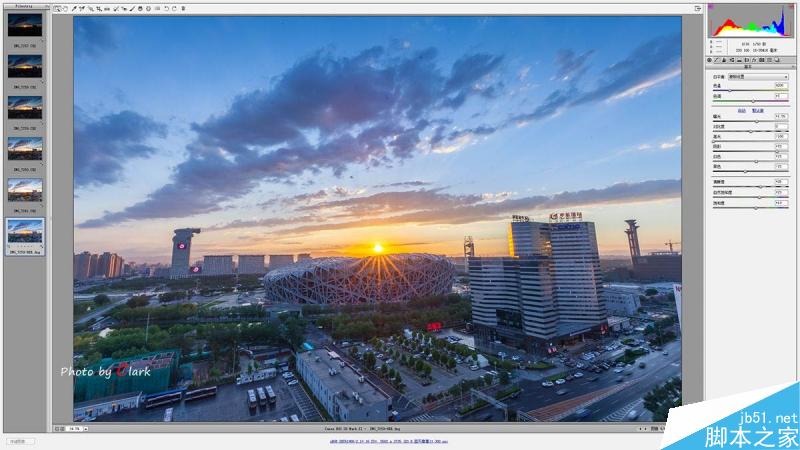Toggle shadow clipping warning on histogram
This screenshot has height=450, width=800.
tap(711, 7)
